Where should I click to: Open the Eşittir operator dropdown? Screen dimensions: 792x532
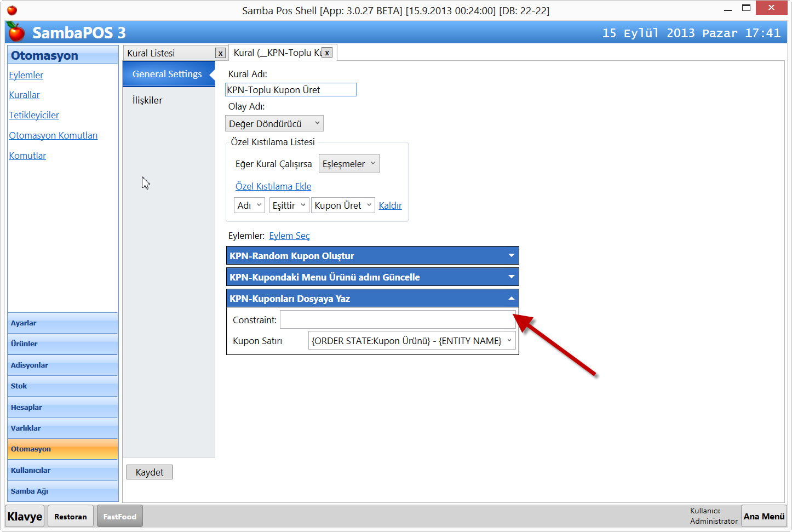point(289,205)
